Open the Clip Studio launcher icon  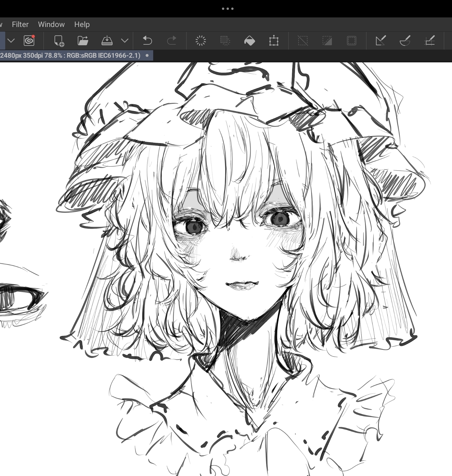29,41
